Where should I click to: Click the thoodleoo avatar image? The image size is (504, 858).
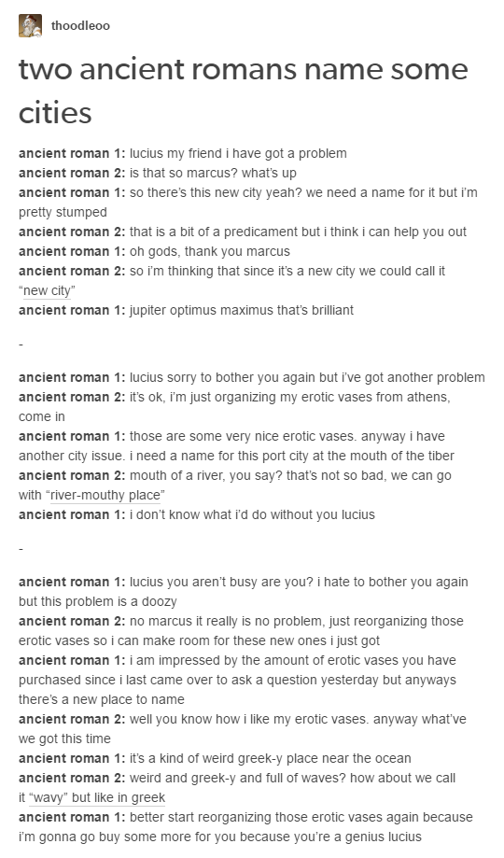pos(30,26)
